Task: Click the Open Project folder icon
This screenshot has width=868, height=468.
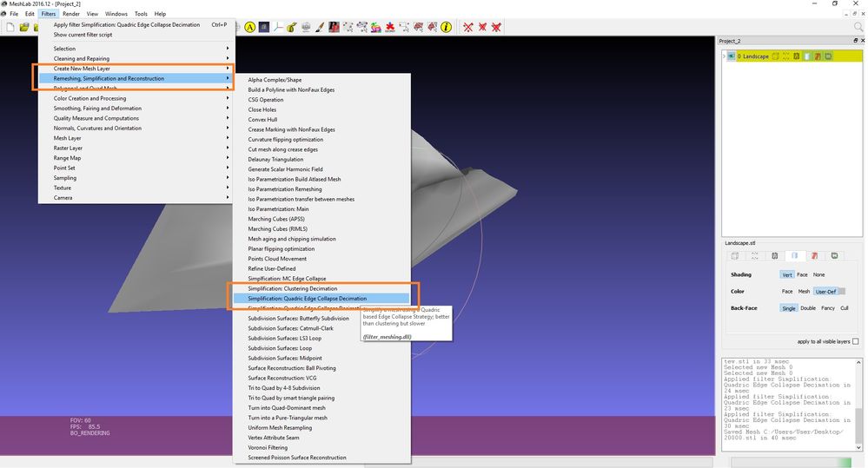Action: pos(24,27)
